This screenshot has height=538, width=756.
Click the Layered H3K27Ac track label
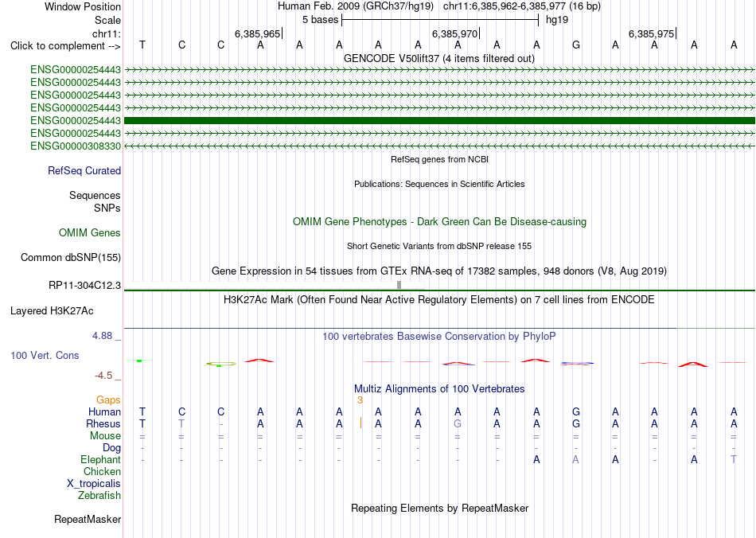pos(52,311)
